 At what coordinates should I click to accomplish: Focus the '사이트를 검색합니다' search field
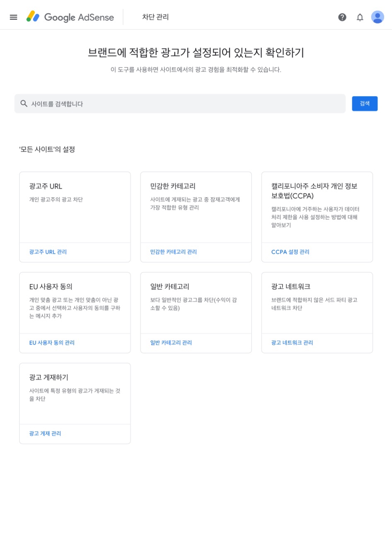click(180, 104)
